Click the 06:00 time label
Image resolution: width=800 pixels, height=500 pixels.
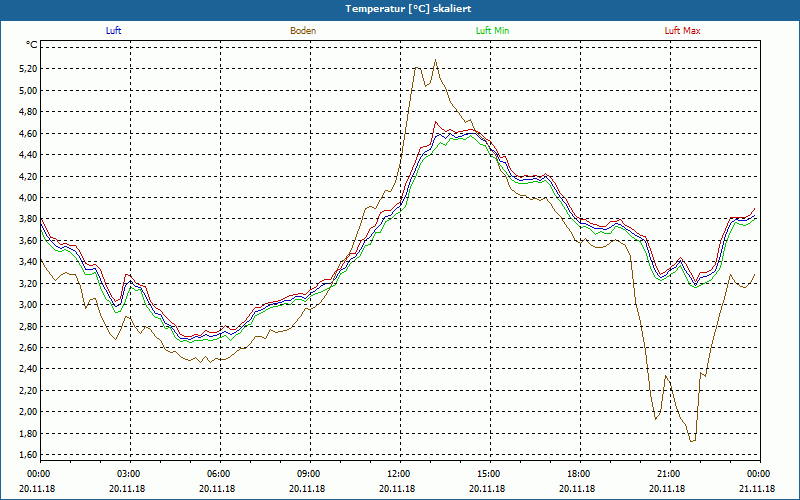pos(220,473)
